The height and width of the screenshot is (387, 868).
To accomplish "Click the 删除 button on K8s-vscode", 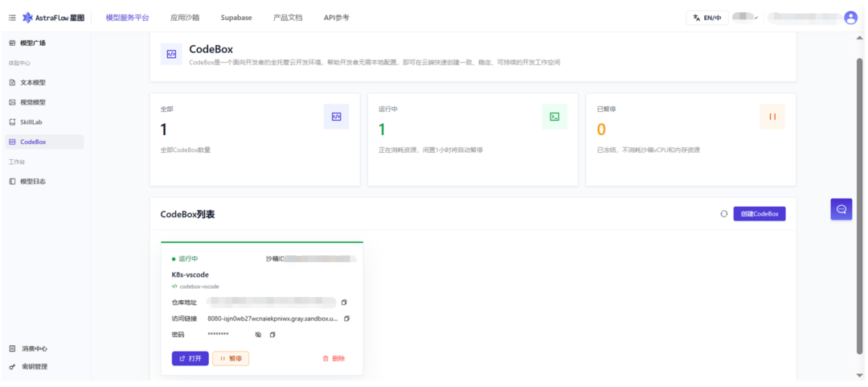I will pos(334,359).
